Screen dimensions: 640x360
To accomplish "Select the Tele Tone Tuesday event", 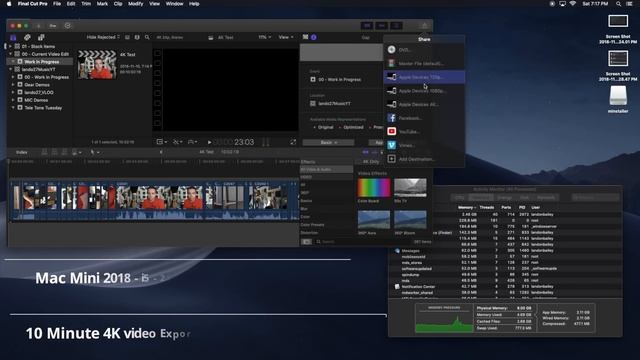I will coord(43,108).
